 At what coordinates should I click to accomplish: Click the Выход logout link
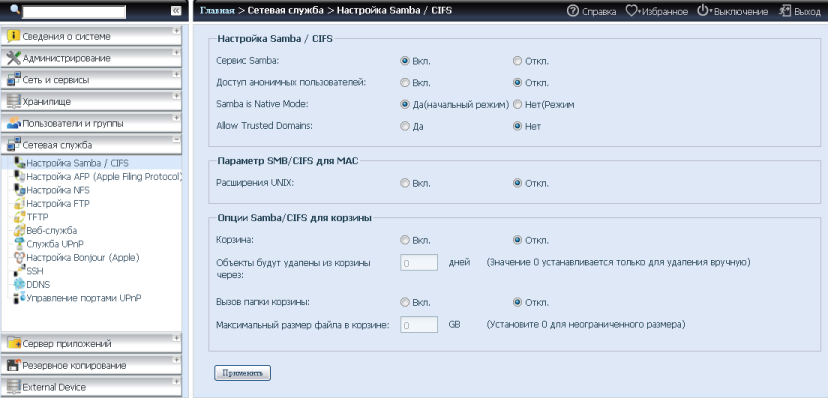807,11
